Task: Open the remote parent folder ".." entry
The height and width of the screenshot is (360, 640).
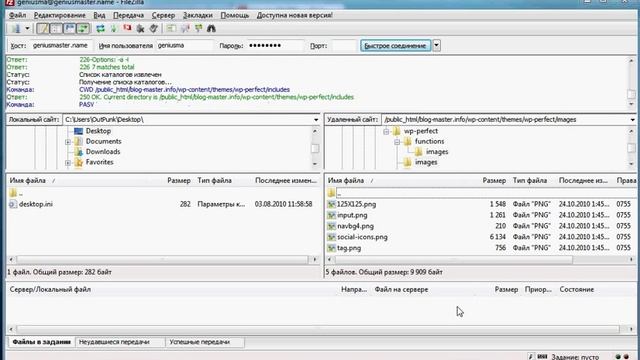Action: tap(481, 193)
